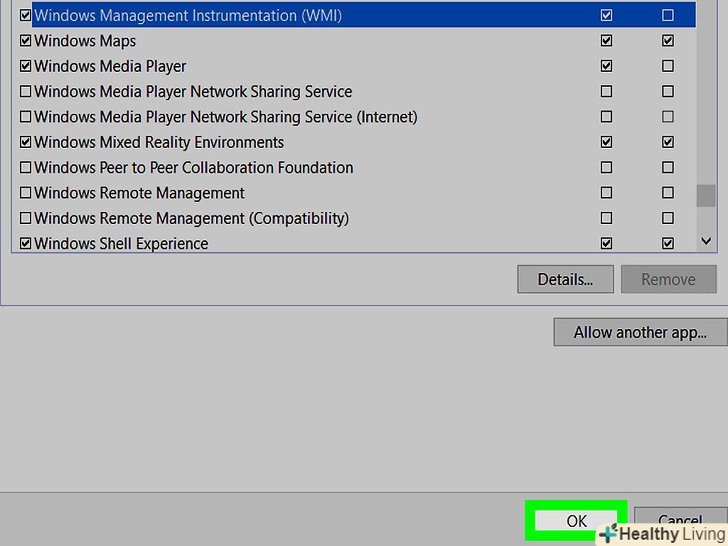Screen dimensions: 728x546
Task: Tick Private box for Remote Management (Compatibility)
Action: [x=606, y=218]
